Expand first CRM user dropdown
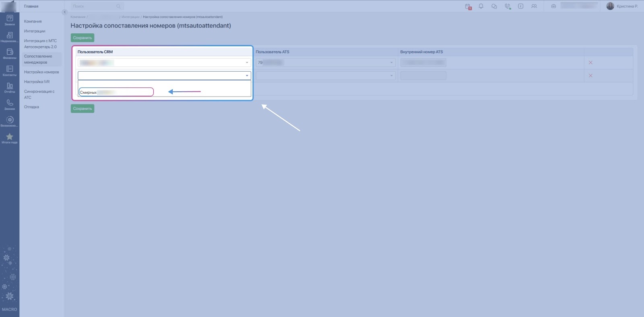Image resolution: width=644 pixels, height=317 pixels. click(x=164, y=63)
